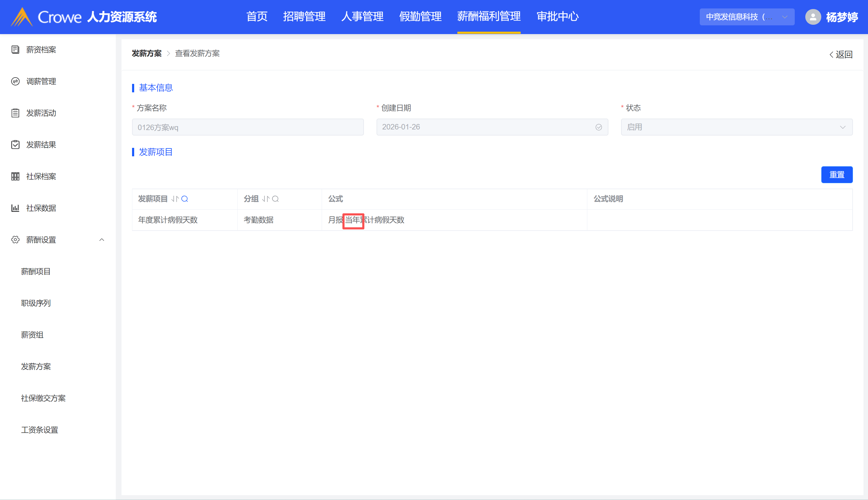
Task: Click the 发薪结果 clipboard icon
Action: coord(15,145)
